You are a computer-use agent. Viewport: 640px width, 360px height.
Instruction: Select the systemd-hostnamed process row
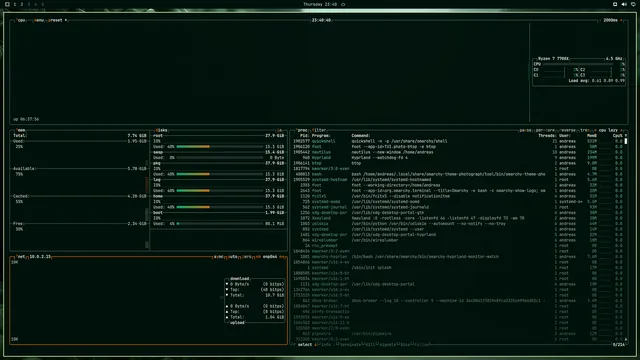click(x=458, y=180)
